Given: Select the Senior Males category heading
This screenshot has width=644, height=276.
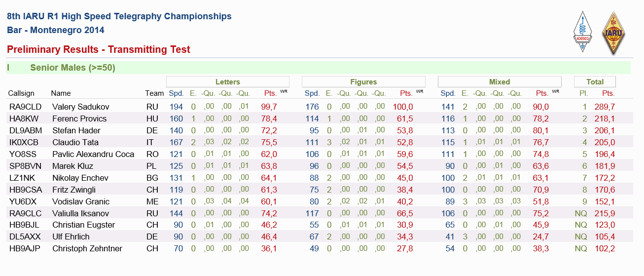Looking at the screenshot, I should click(72, 68).
